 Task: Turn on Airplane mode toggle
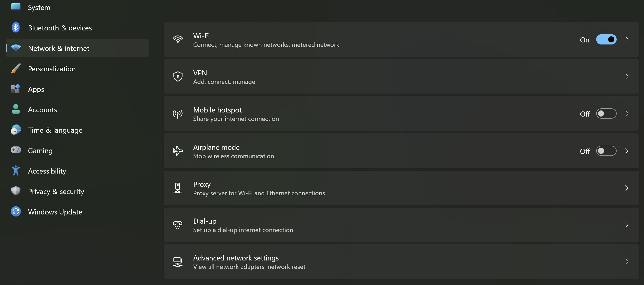click(606, 151)
